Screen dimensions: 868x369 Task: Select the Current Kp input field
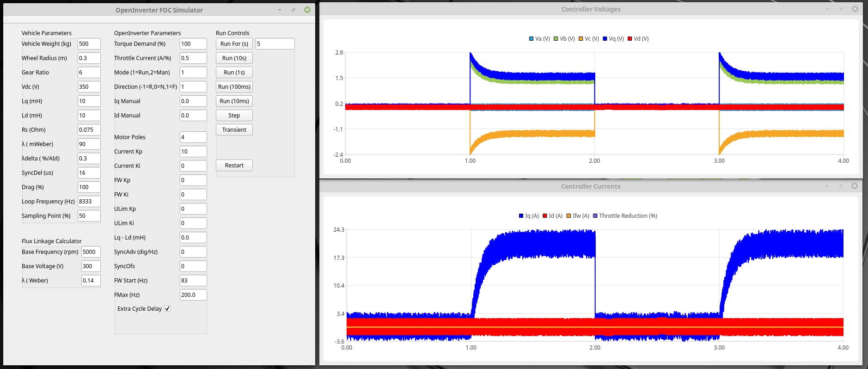(193, 152)
